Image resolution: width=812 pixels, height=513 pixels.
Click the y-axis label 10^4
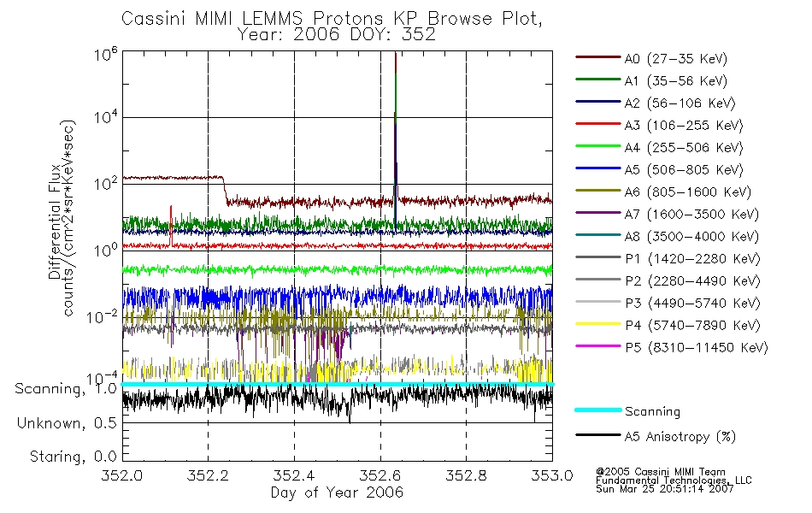click(106, 117)
